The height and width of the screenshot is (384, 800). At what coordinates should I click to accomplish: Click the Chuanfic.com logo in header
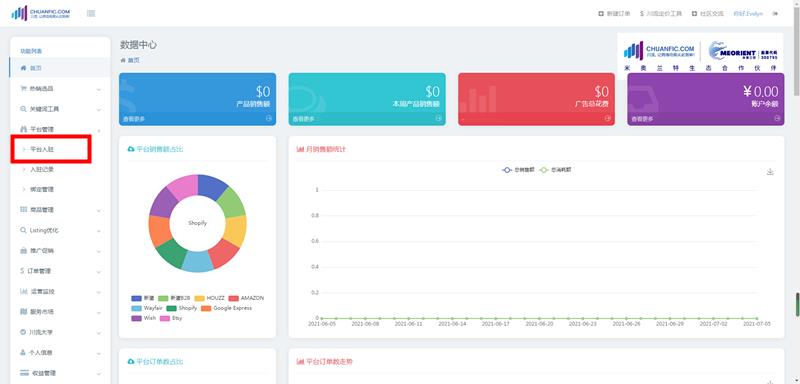click(x=41, y=13)
